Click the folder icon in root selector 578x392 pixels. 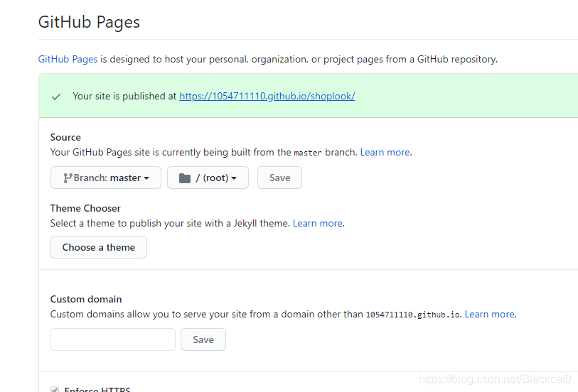click(185, 178)
